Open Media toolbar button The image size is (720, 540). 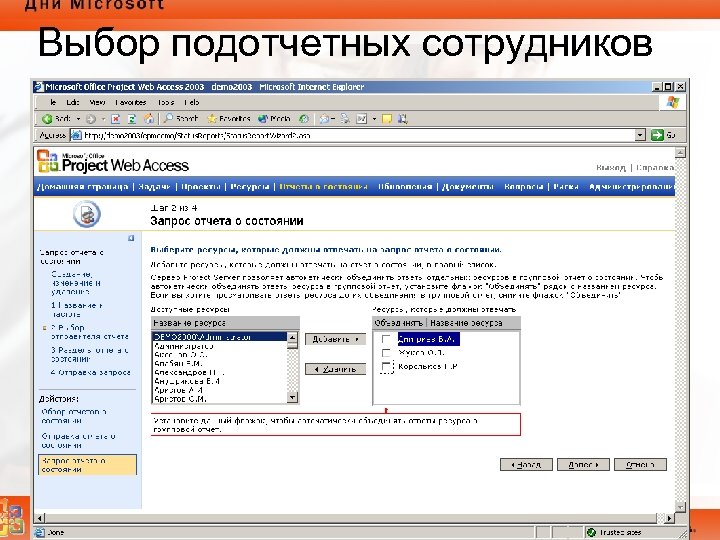click(x=275, y=118)
